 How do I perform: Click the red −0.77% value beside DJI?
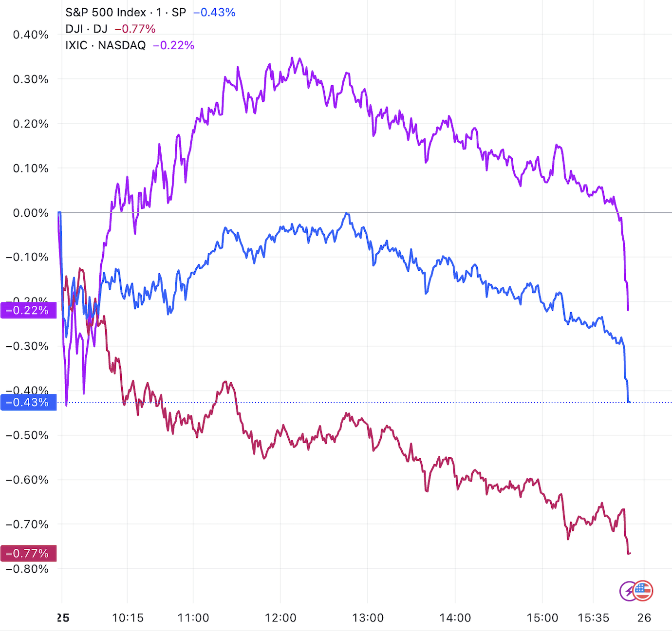click(x=135, y=29)
